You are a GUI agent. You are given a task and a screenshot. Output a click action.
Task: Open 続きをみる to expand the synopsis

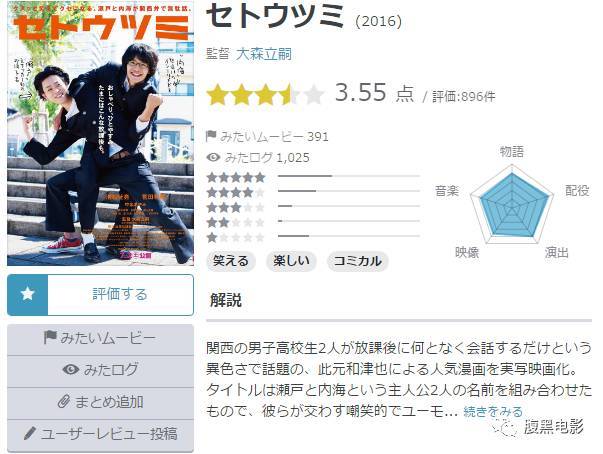pyautogui.click(x=493, y=412)
